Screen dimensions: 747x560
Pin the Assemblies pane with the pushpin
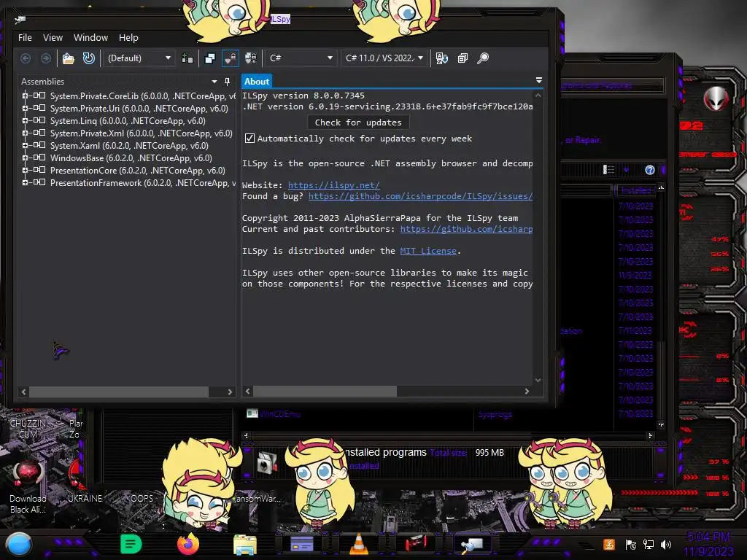click(228, 82)
